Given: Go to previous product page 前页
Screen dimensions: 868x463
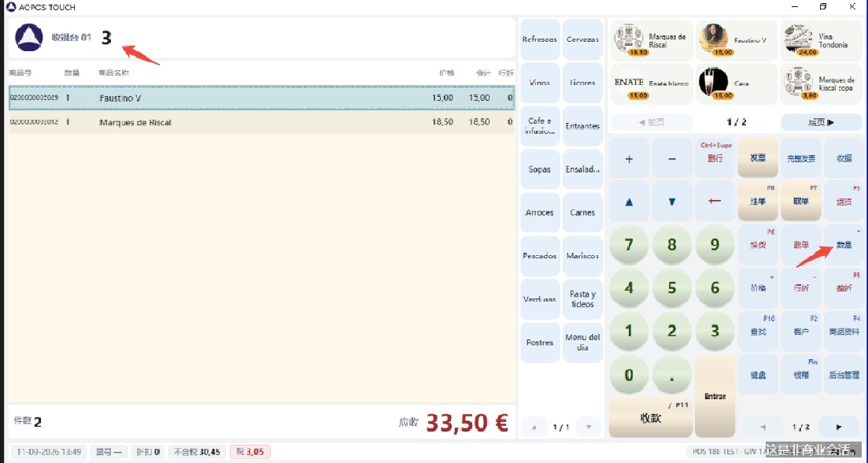Looking at the screenshot, I should click(x=652, y=122).
